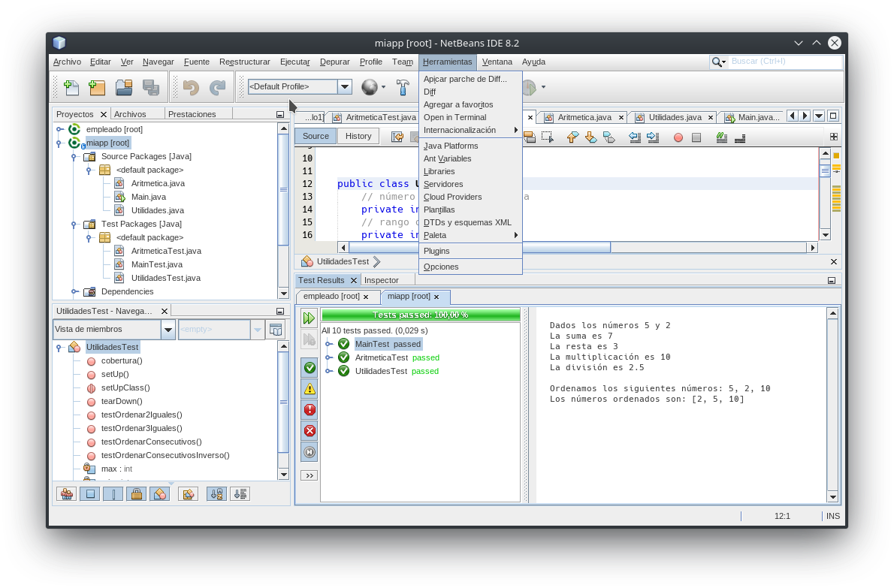Select Utilidades.java in the Projects tree
Viewport: 894px width, 588px height.
157,210
